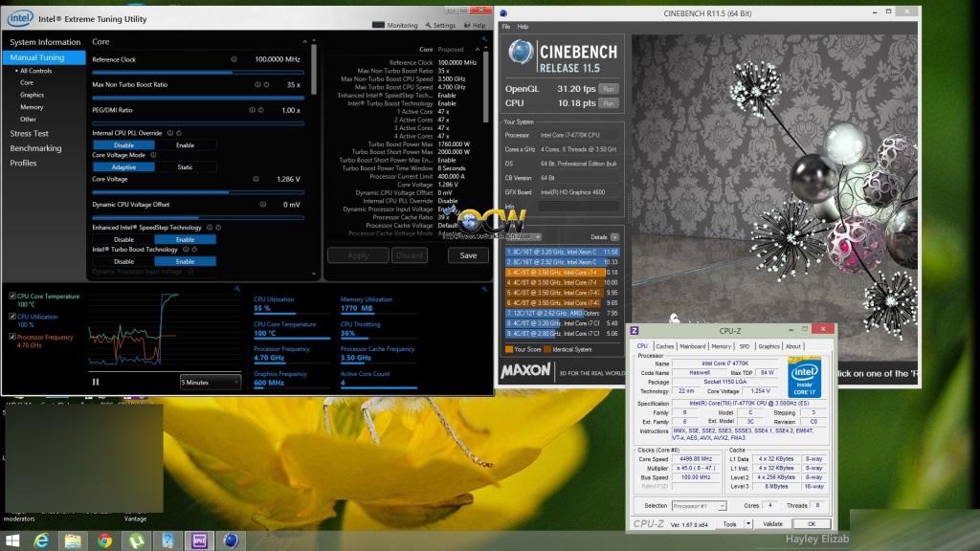Click Intel logo in XTU title bar
This screenshot has height=551, width=980.
coord(20,19)
